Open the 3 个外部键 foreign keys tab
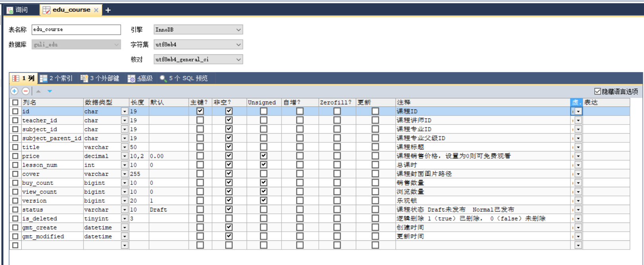 (100, 79)
